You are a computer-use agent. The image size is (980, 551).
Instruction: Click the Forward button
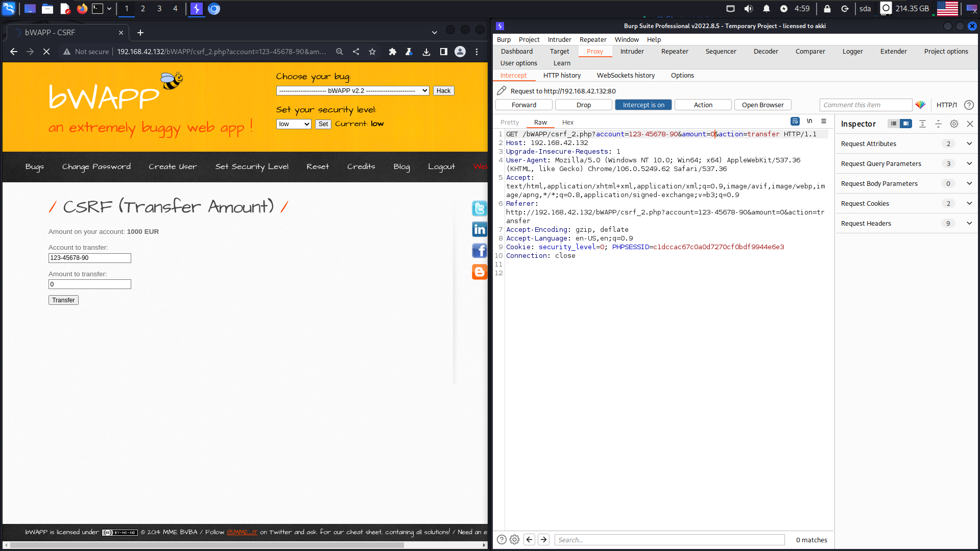click(523, 105)
